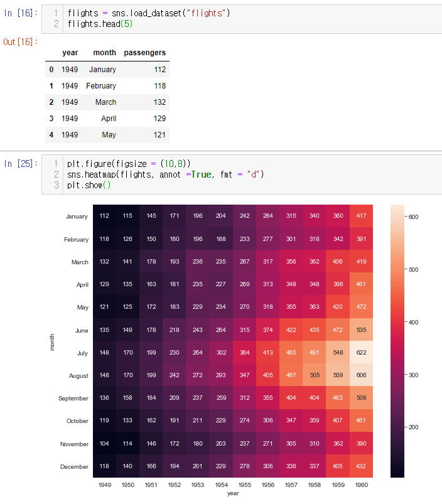Screen dimensions: 442x504
Task: Click row index 4 of the dataframe
Action: [x=51, y=135]
